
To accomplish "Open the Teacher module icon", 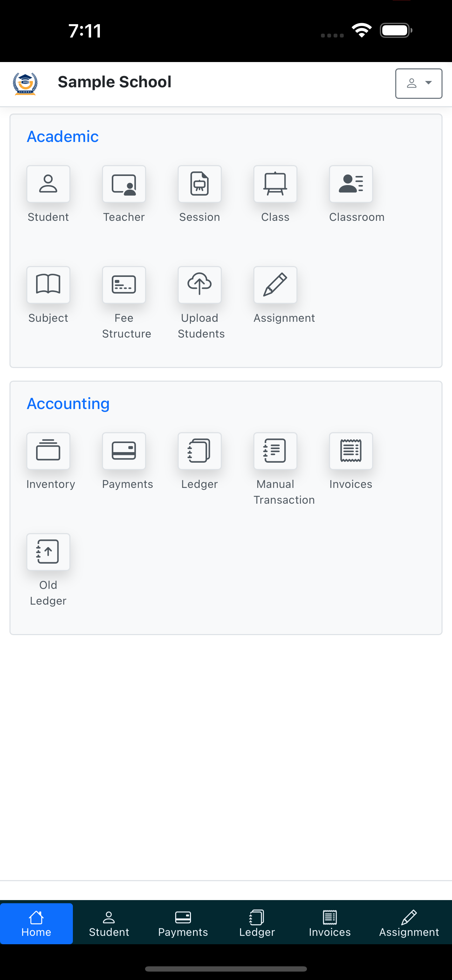I will 124,184.
